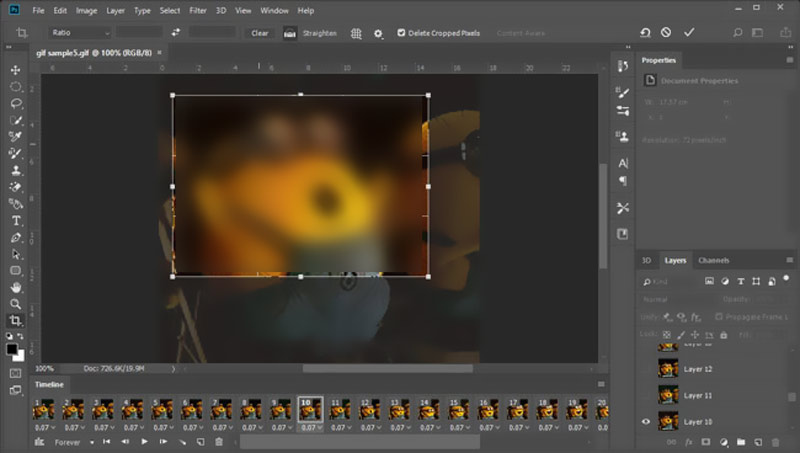
Task: Click the canvas horizontal scrollbar
Action: [388, 368]
